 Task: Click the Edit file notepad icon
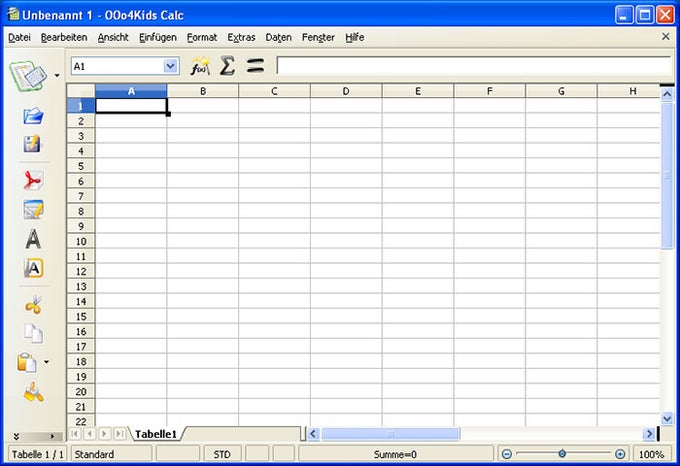(x=33, y=209)
